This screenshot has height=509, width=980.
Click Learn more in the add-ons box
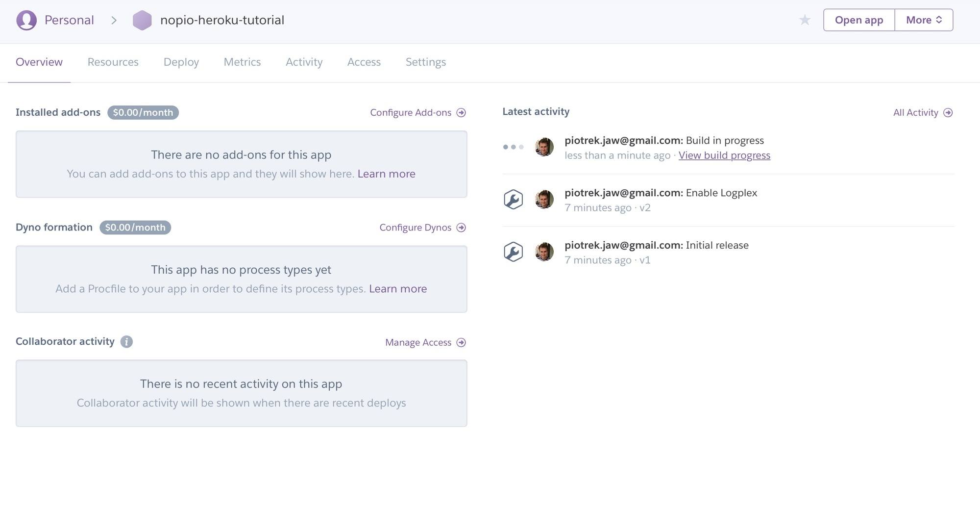387,174
